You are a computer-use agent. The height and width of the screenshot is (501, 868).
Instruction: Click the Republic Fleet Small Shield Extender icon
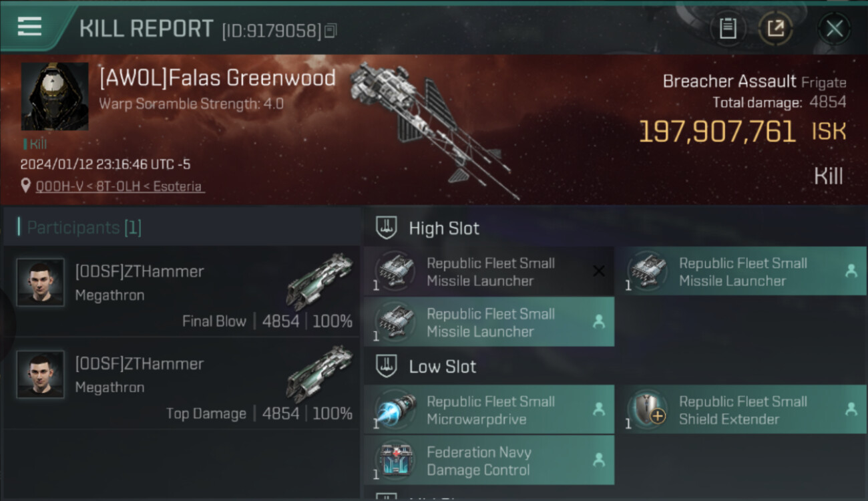(x=648, y=409)
